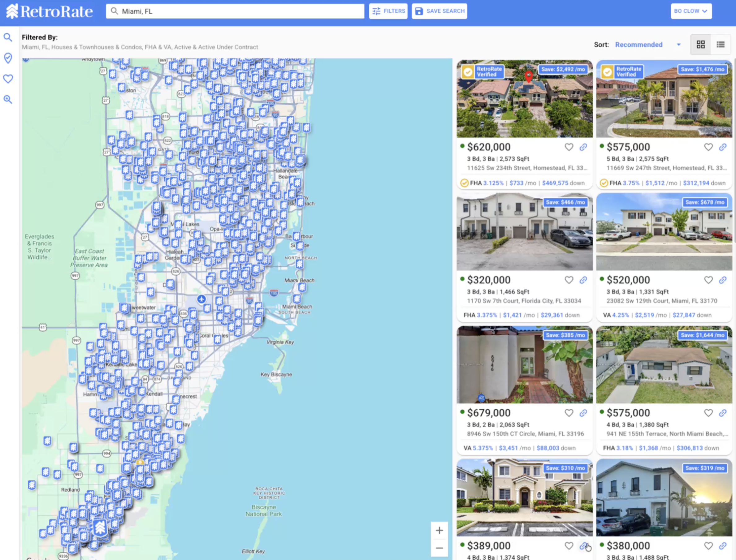The width and height of the screenshot is (736, 560).
Task: Favorite the $320,000 Florida City listing
Action: tap(569, 280)
